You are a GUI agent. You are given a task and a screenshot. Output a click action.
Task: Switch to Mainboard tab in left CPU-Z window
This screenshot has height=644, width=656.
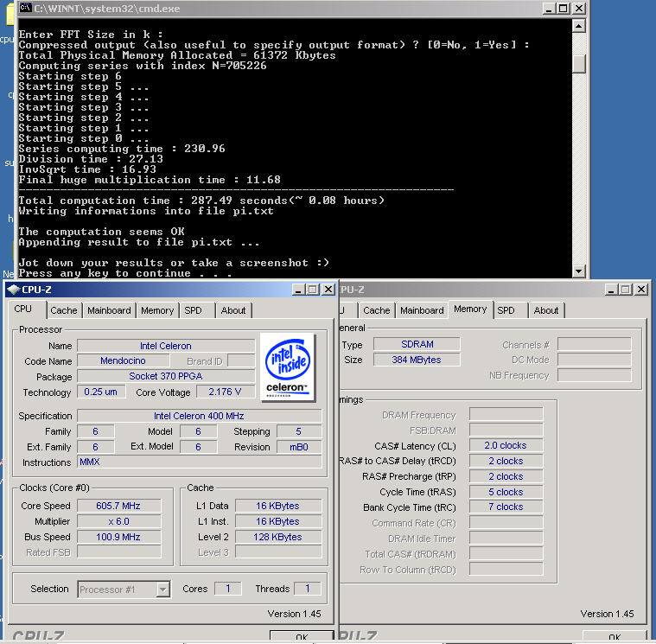[109, 310]
